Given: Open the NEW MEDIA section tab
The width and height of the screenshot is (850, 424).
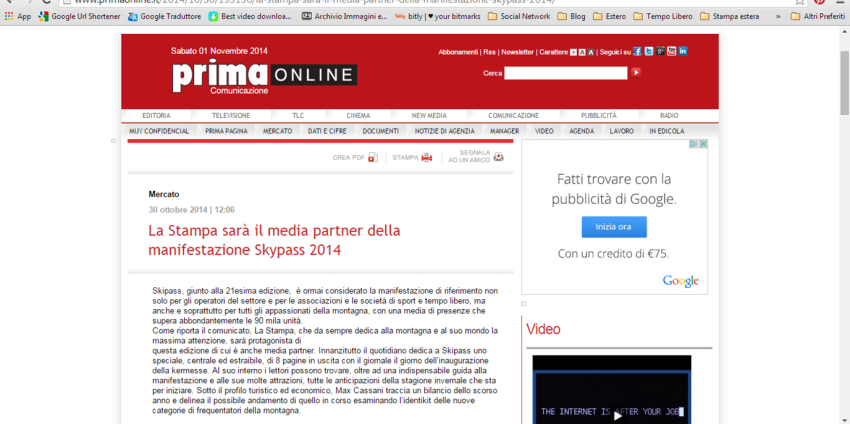Looking at the screenshot, I should coord(429,115).
